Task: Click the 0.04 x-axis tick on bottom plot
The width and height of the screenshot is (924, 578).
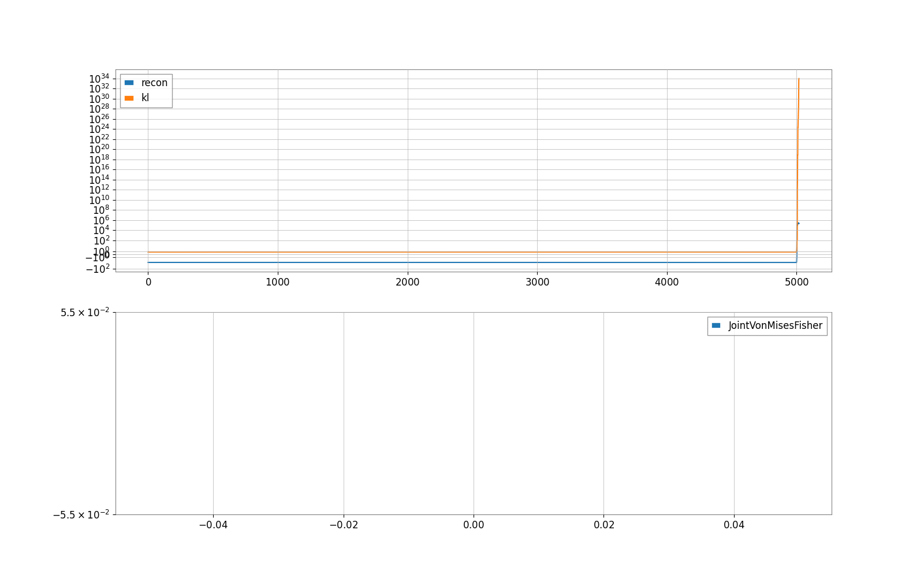Action: click(735, 525)
